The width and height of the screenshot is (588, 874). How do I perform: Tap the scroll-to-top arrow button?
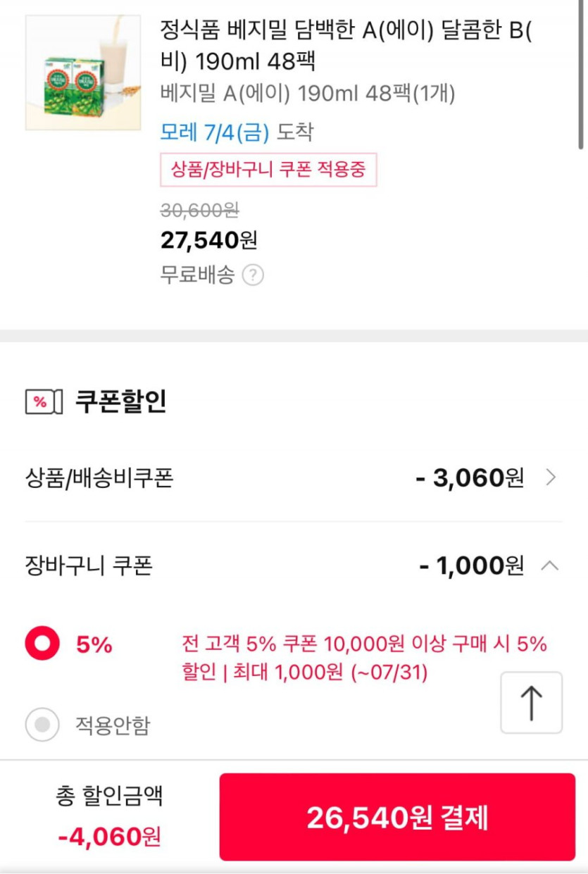[x=531, y=703]
